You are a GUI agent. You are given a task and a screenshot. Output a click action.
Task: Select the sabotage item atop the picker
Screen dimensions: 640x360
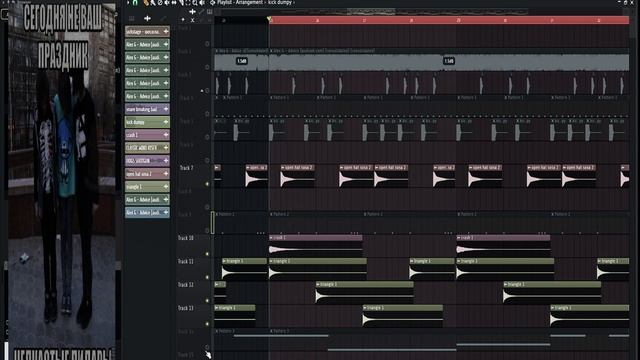pyautogui.click(x=147, y=31)
